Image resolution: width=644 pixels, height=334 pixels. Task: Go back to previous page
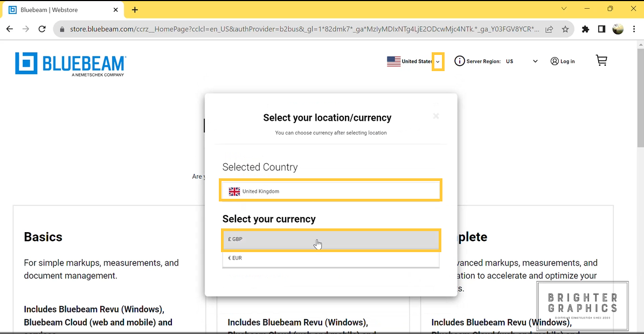click(x=10, y=29)
